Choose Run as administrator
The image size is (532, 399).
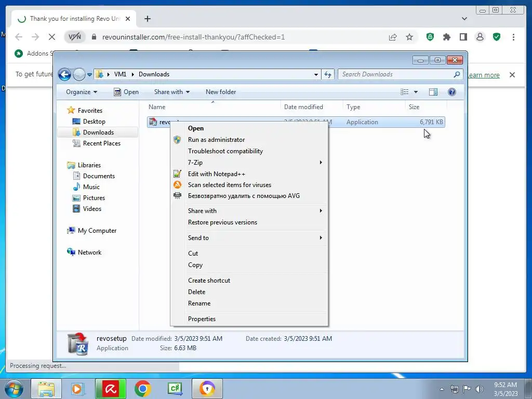click(x=249, y=140)
